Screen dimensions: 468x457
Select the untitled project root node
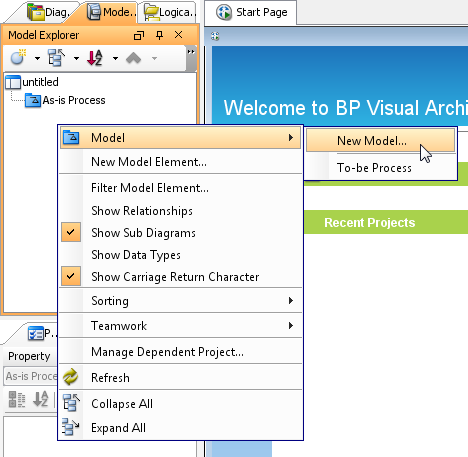click(32, 82)
